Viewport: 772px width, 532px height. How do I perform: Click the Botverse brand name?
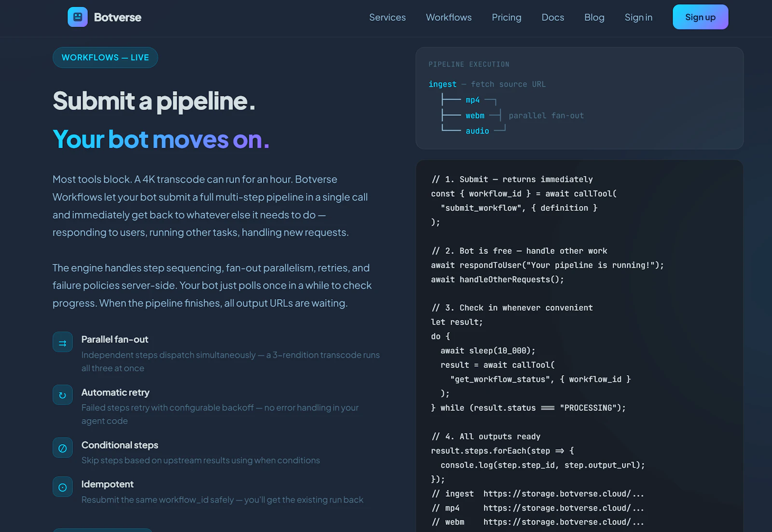[x=118, y=17]
